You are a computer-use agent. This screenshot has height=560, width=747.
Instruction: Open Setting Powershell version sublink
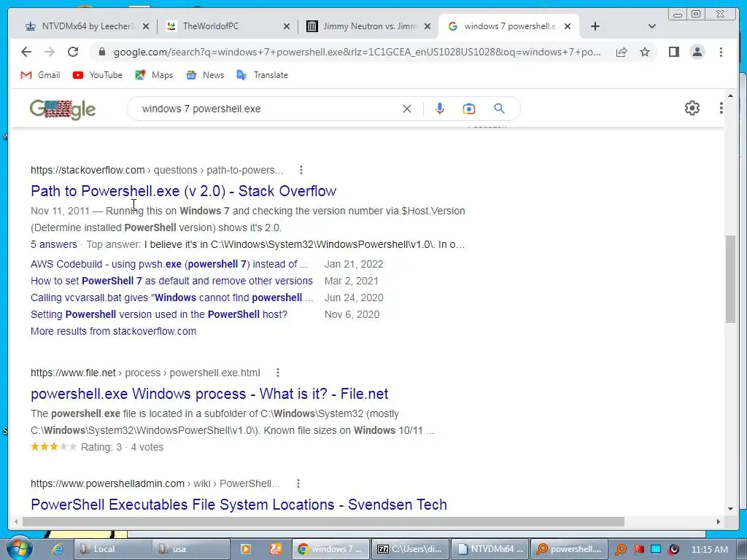158,314
